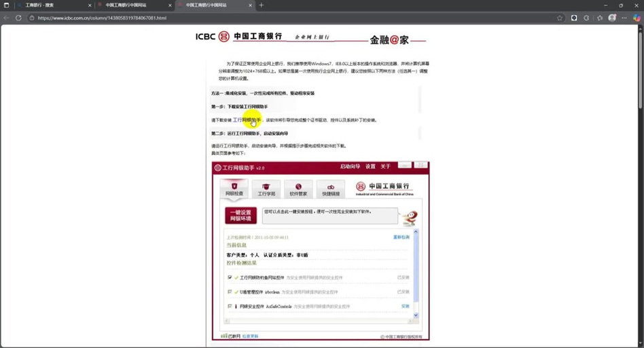Select 软件管家 tab in helper screenshot
Screen dimensions: 644x348
pyautogui.click(x=298, y=189)
